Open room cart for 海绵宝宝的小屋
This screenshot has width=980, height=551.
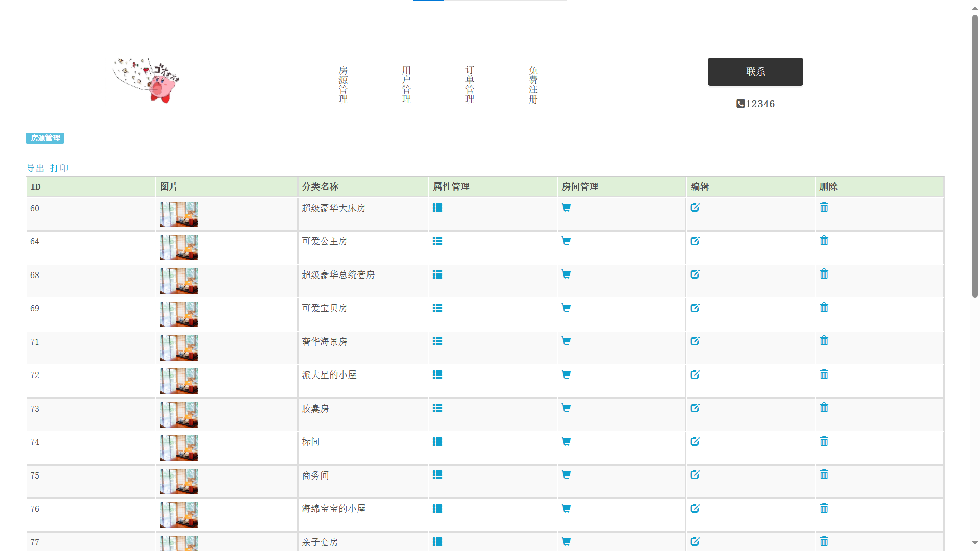point(566,509)
